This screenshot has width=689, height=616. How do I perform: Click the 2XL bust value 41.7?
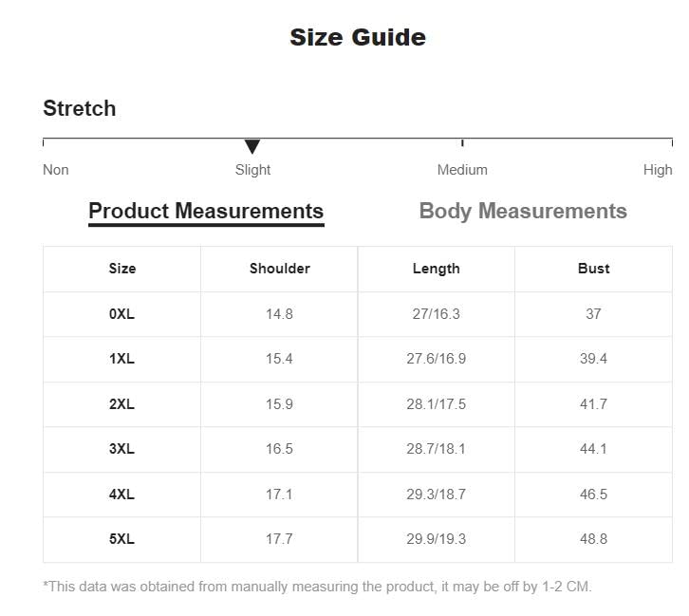(593, 404)
